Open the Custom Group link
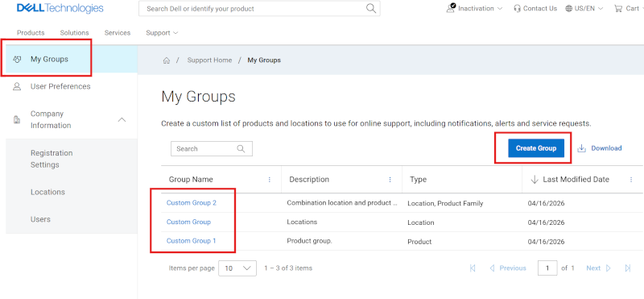This screenshot has width=644, height=299. 188,222
